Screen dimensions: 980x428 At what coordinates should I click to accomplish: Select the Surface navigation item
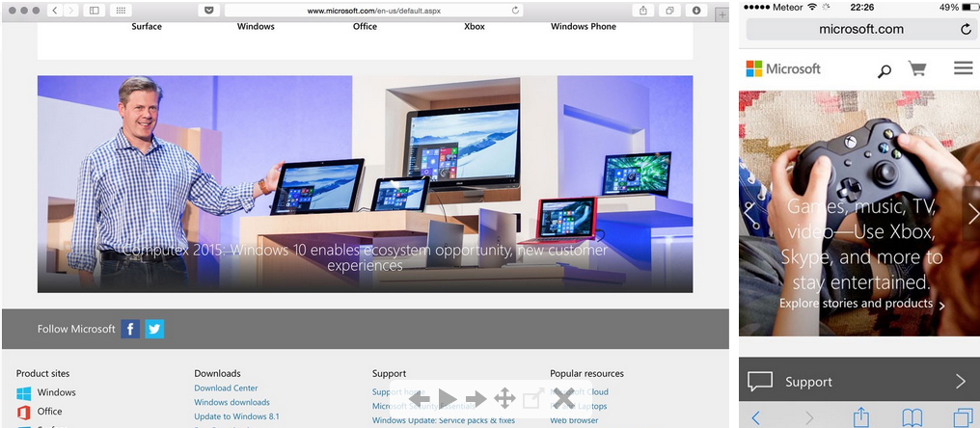tap(147, 26)
